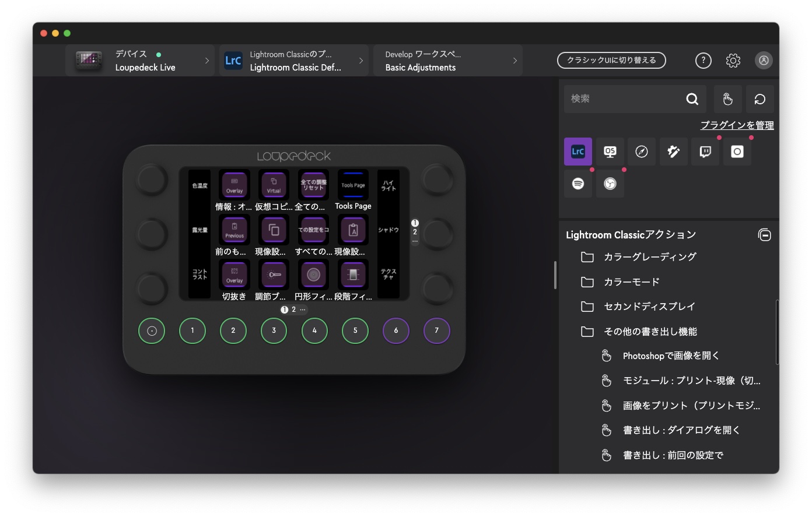
Task: Select the 調節ブラシ touch button
Action: coord(274,275)
